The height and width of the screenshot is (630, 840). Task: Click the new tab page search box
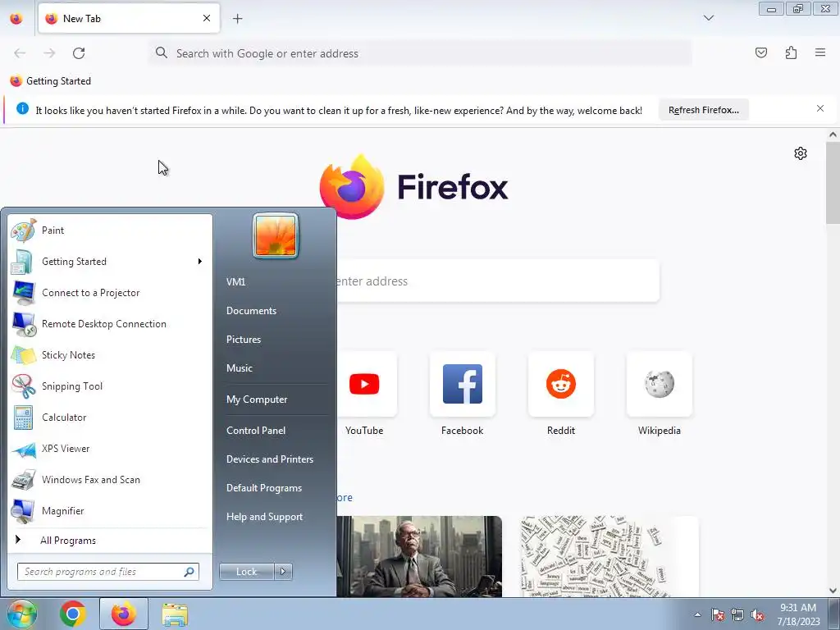tap(498, 281)
